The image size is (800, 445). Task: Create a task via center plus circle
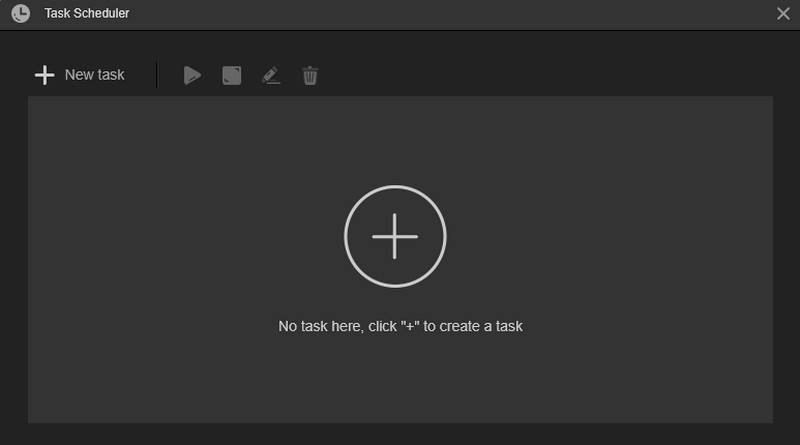[395, 237]
